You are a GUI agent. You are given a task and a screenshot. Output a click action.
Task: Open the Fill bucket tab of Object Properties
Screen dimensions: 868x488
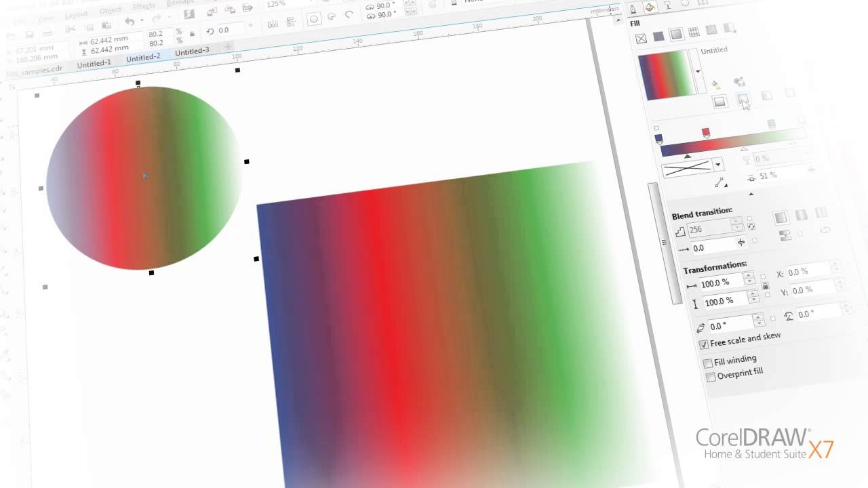pyautogui.click(x=650, y=7)
